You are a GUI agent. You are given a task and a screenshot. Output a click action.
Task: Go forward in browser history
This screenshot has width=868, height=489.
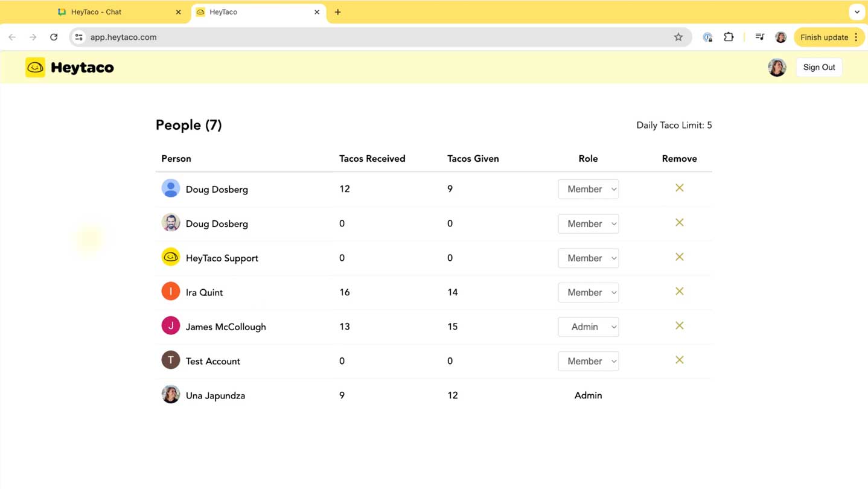pos(33,37)
